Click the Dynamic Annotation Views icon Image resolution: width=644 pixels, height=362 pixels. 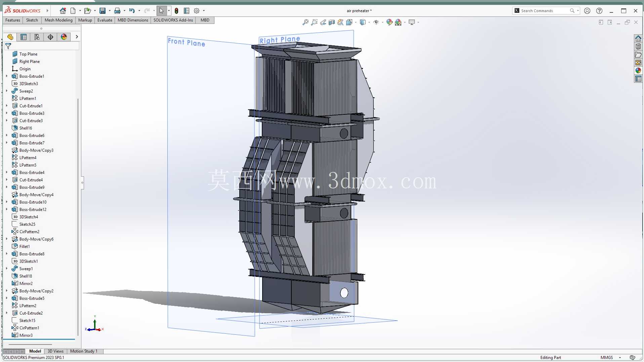tap(340, 22)
